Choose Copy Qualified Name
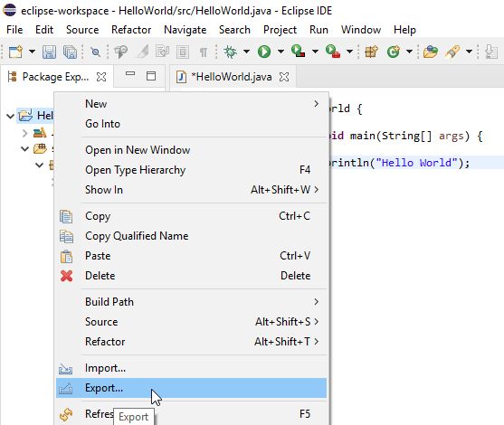The image size is (504, 425). (x=192, y=236)
